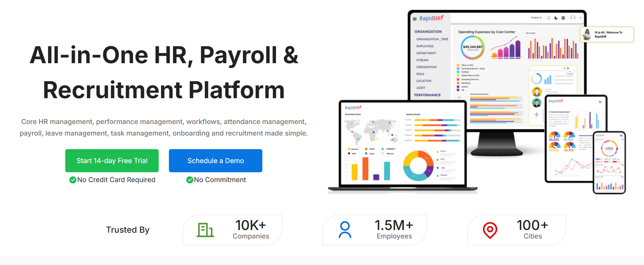
Task: Click the Start 14-day Free Trial button
Action: click(112, 161)
